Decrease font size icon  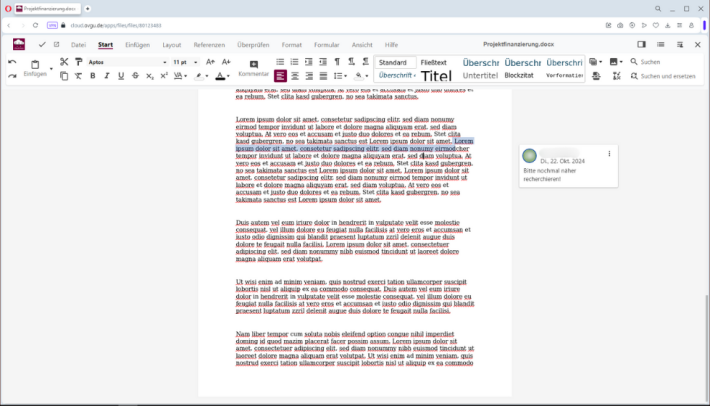pos(226,62)
